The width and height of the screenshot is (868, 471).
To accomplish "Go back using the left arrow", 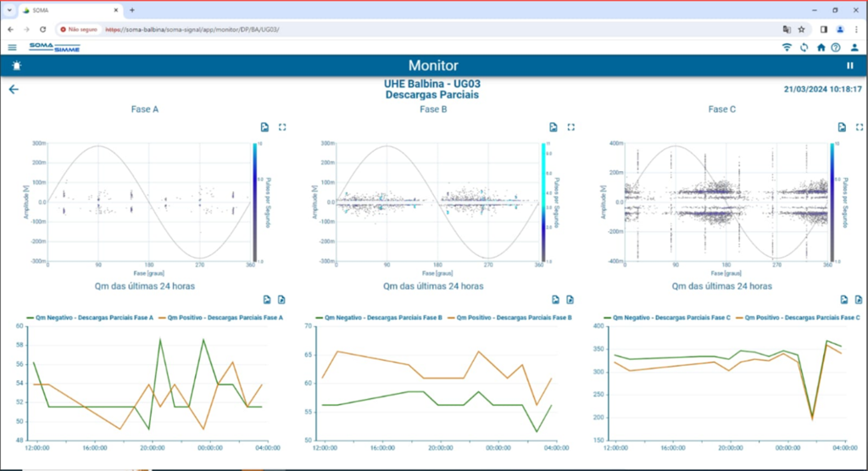I will tap(14, 90).
